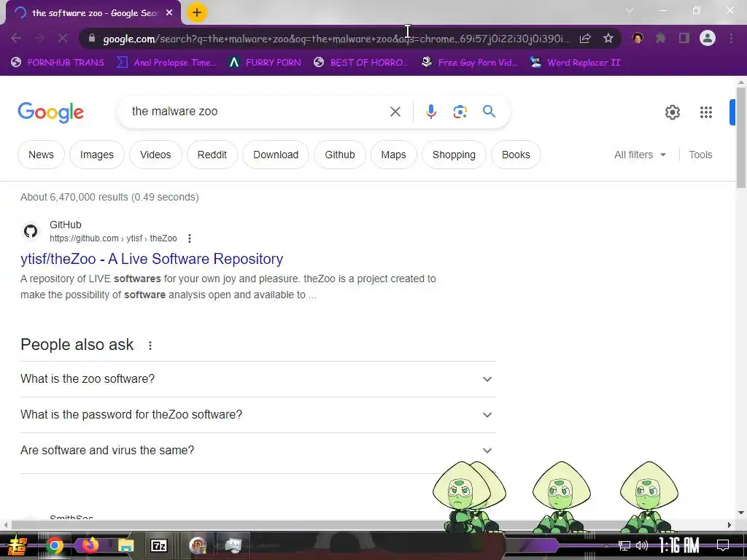Click the browser forward arrow
The image size is (747, 560).
pos(39,38)
